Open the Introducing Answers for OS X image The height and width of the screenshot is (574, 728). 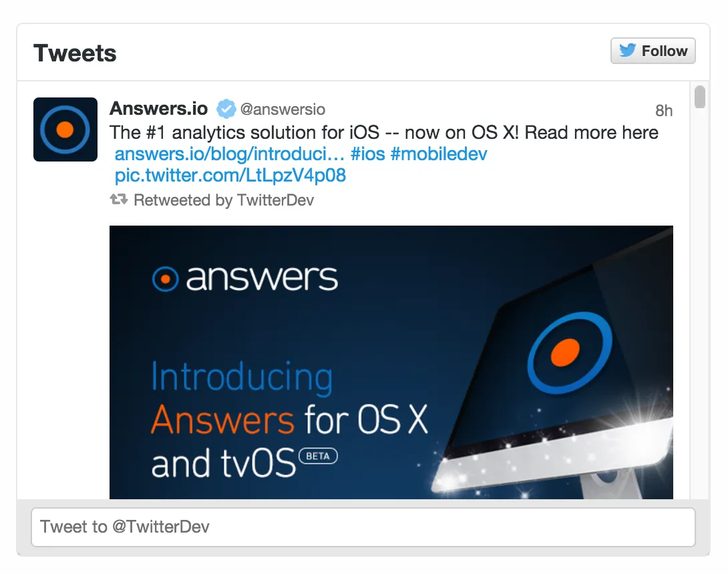coord(391,362)
